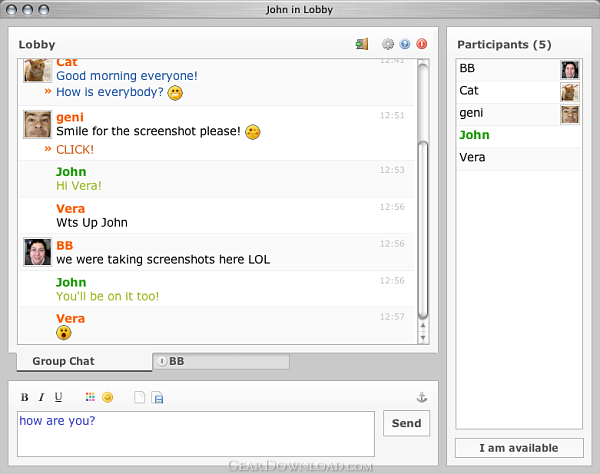The height and width of the screenshot is (474, 600).
Task: Click the Participants (5) heading
Action: [504, 45]
